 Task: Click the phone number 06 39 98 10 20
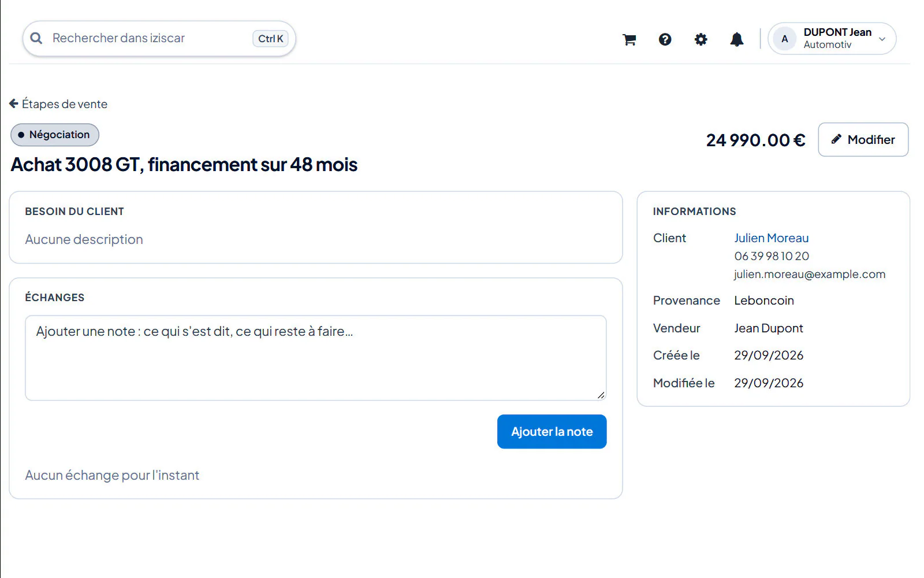(772, 256)
